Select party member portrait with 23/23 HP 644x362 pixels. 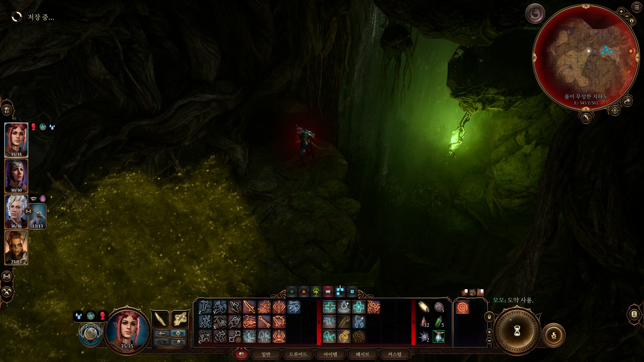click(x=16, y=248)
